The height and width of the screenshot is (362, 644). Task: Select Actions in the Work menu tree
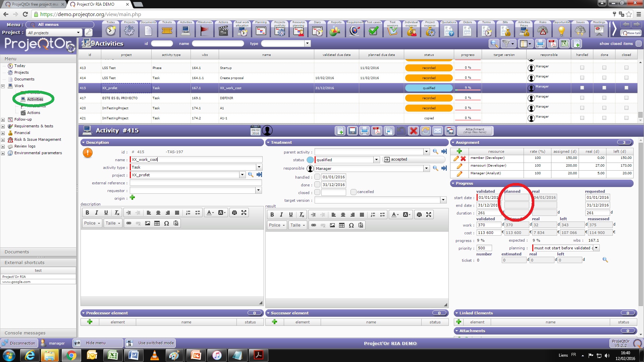coord(34,113)
